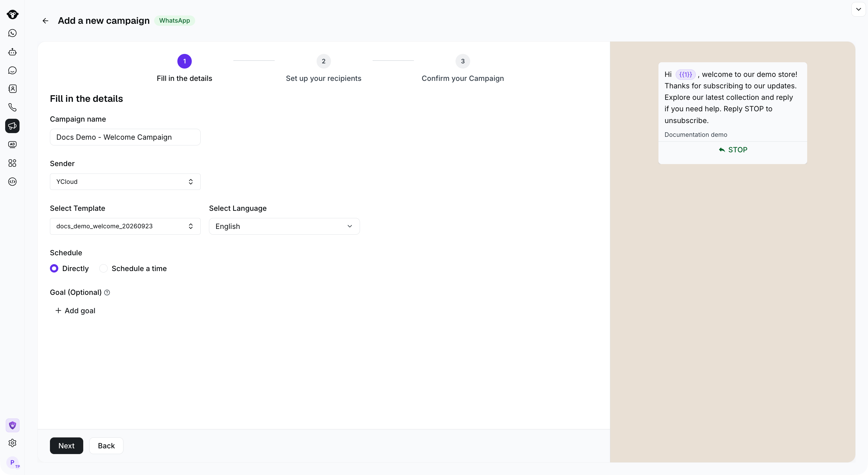This screenshot has height=475, width=868.
Task: Click the STOP reply button in the preview
Action: click(733, 150)
